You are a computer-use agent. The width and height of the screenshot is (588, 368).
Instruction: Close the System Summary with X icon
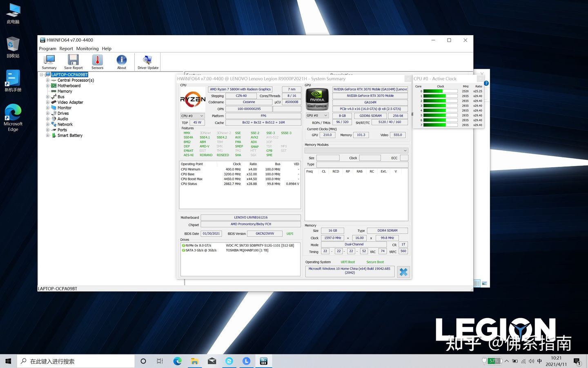click(x=403, y=272)
